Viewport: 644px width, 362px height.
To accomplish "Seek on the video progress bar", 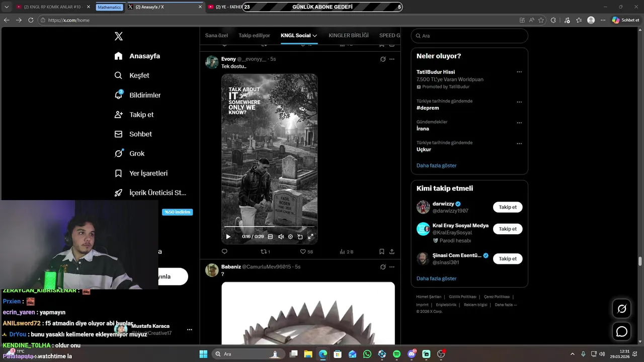I will click(269, 227).
